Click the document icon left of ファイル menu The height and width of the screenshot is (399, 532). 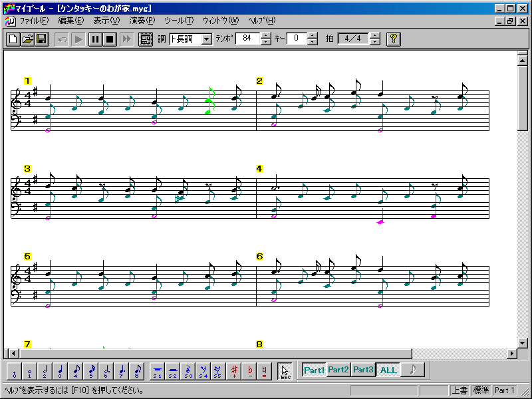click(11, 21)
